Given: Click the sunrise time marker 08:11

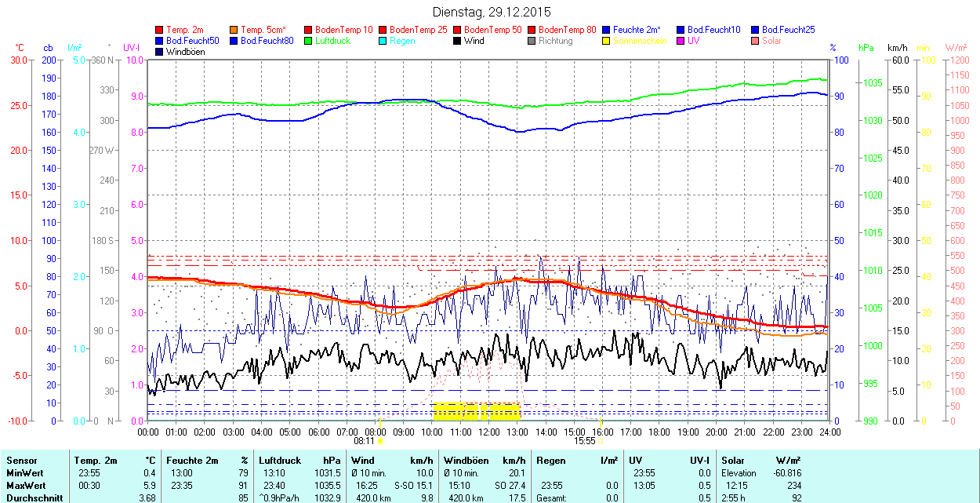Looking at the screenshot, I should coord(365,441).
